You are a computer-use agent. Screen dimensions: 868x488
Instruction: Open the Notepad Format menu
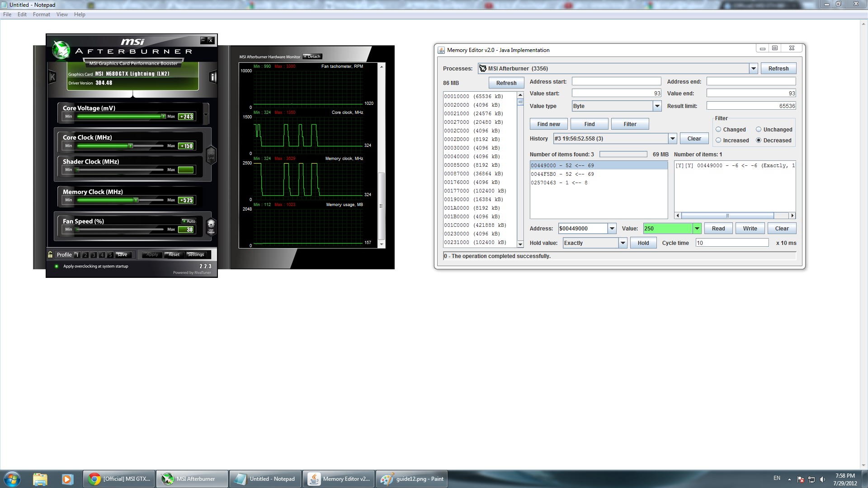42,14
